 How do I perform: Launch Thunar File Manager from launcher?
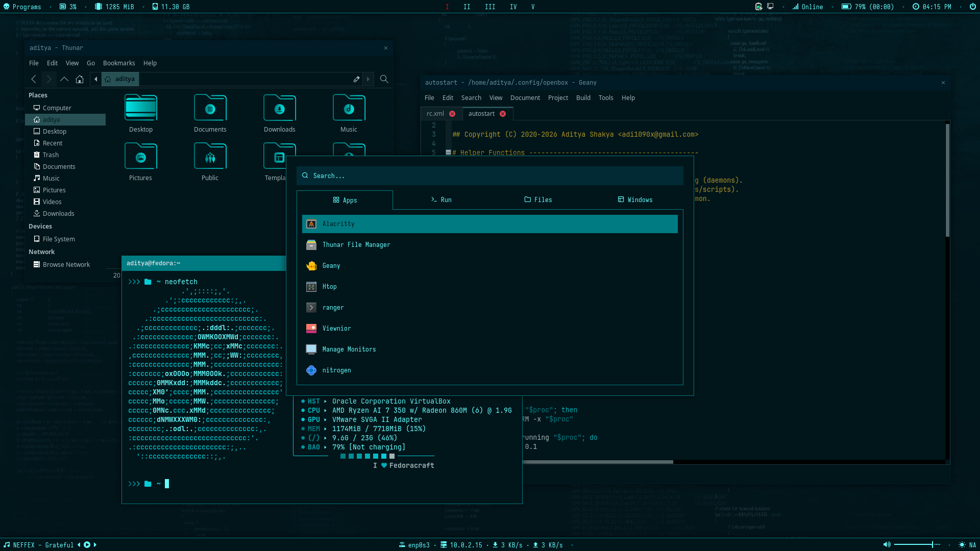point(490,245)
